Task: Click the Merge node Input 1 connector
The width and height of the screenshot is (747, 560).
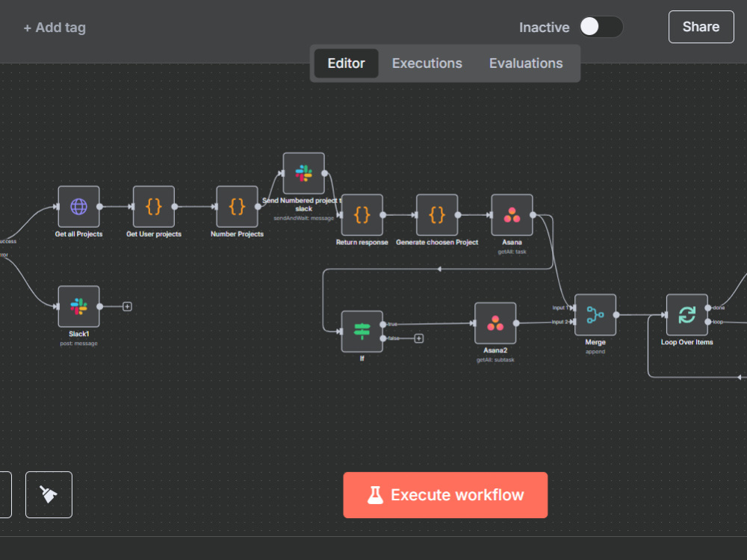Action: pos(572,308)
